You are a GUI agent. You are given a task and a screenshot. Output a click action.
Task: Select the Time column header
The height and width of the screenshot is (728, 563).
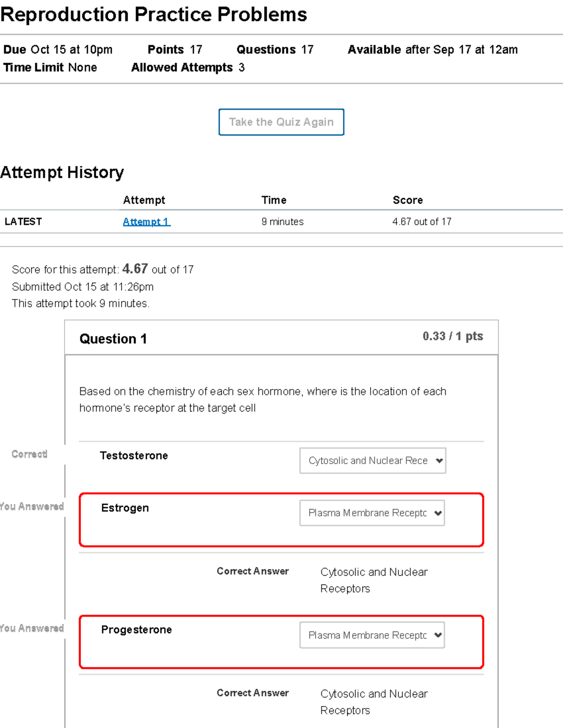274,200
